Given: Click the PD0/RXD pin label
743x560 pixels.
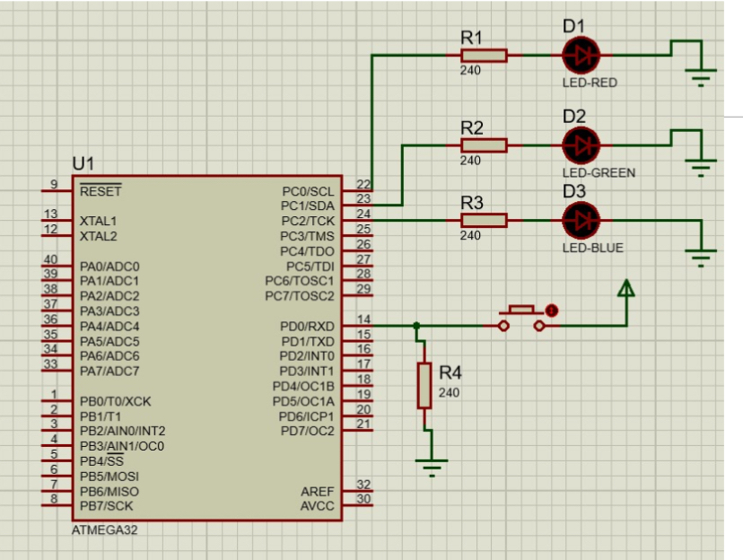Looking at the screenshot, I should point(307,327).
